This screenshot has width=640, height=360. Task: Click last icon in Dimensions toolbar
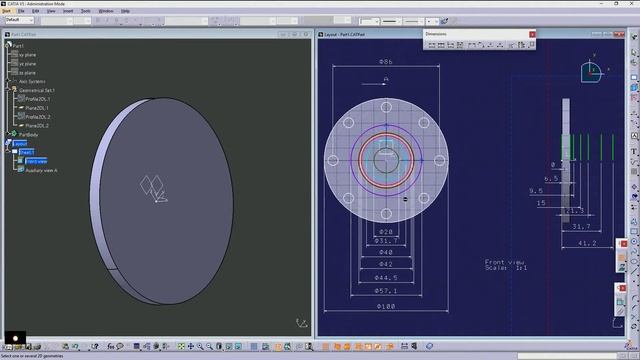pos(531,45)
